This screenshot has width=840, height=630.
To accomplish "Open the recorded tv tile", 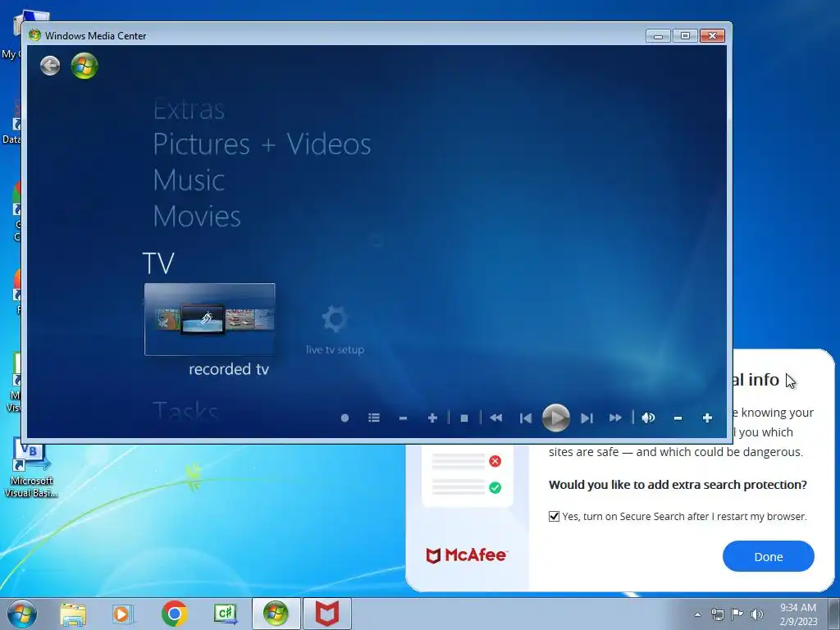I will point(209,319).
